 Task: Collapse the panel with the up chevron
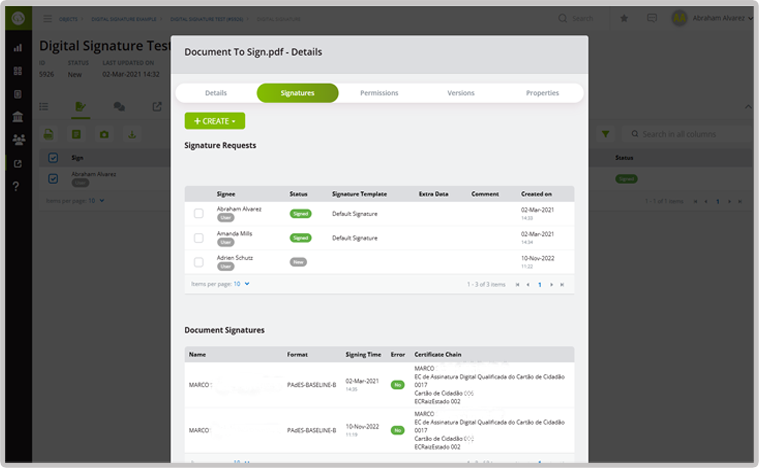click(x=748, y=106)
